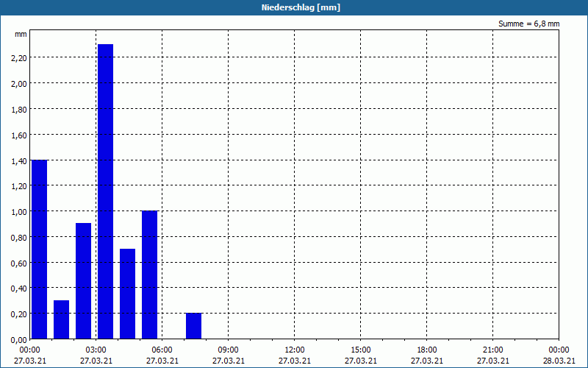This screenshot has height=368, width=588.
Task: Click the '21:00' time label on x-axis
Action: [492, 350]
